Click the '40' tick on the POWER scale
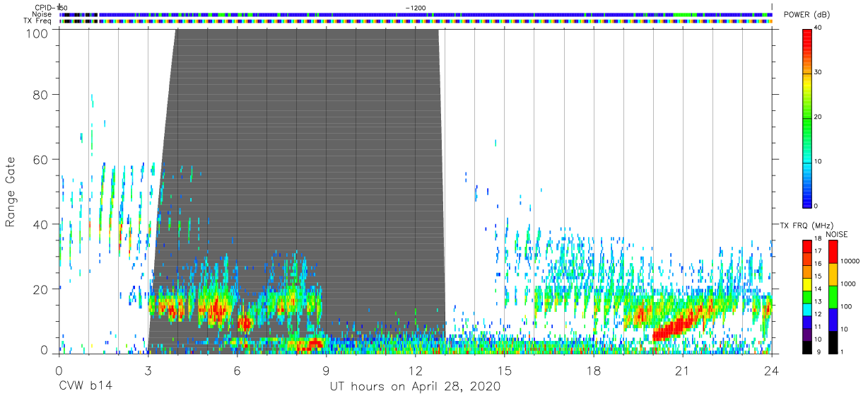The image size is (868, 401). point(818,28)
